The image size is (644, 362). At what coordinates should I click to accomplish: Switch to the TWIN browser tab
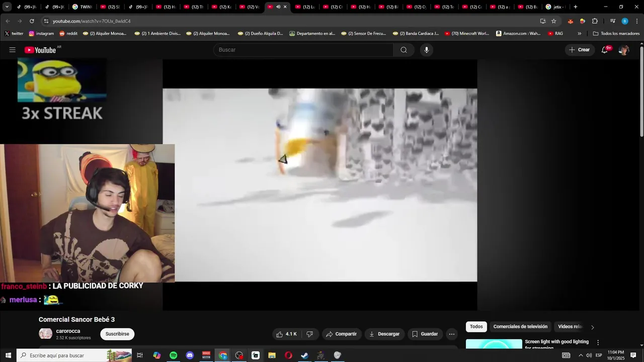[x=82, y=7]
